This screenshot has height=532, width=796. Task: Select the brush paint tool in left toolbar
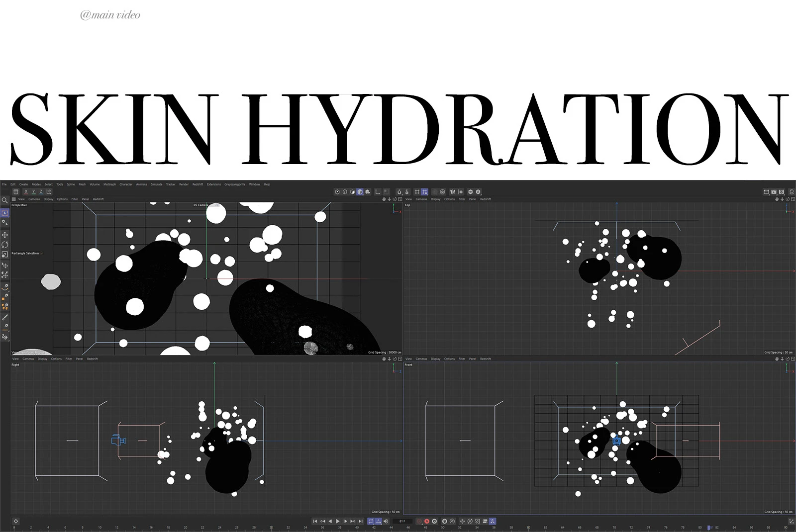[5, 317]
